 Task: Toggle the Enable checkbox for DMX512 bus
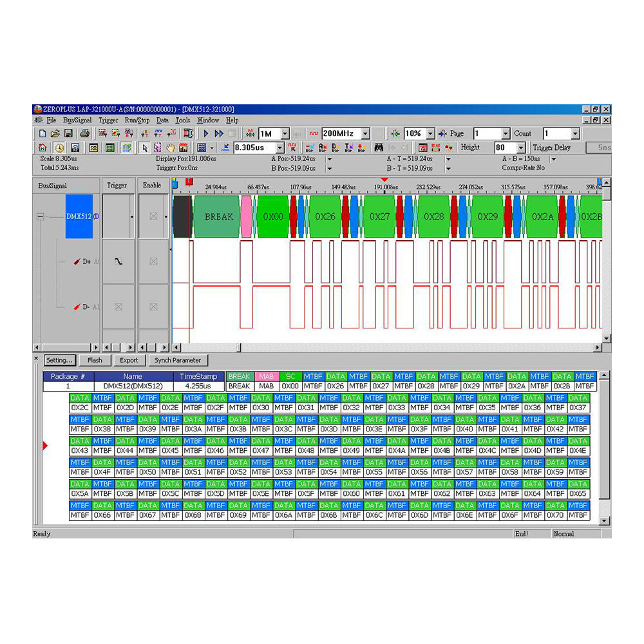tap(154, 216)
